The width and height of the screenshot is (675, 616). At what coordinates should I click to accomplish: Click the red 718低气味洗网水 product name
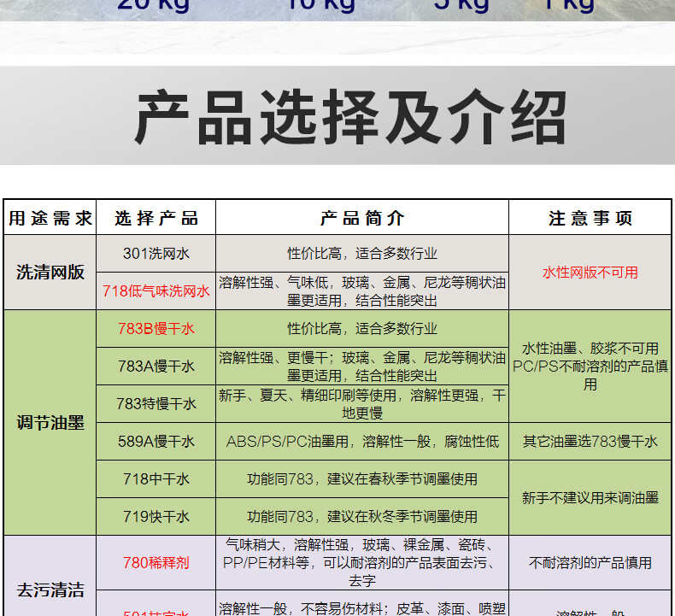(x=156, y=291)
